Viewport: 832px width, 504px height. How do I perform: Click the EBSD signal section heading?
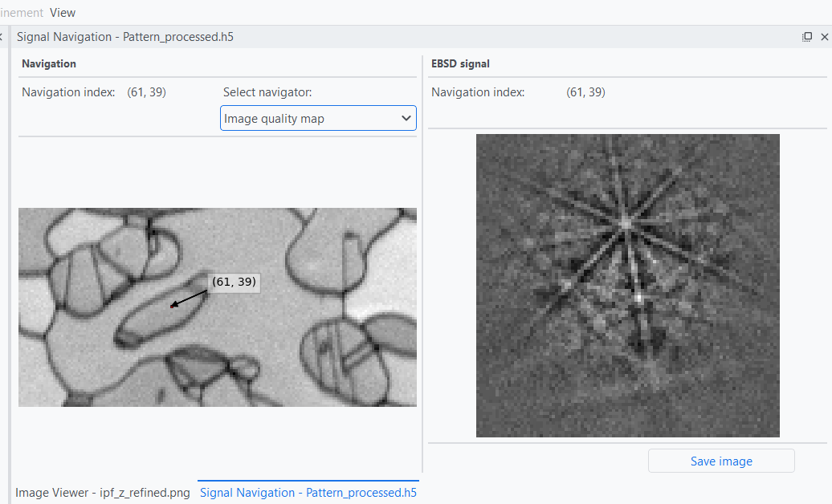coord(460,63)
